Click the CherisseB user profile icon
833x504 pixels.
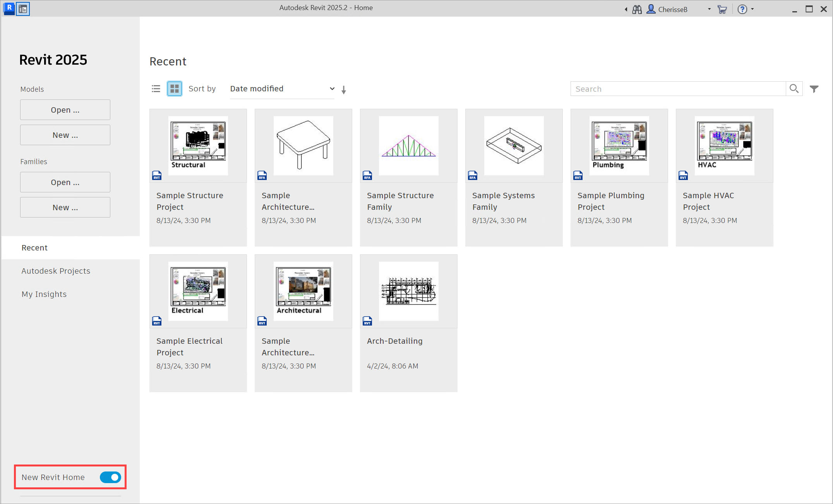click(651, 9)
